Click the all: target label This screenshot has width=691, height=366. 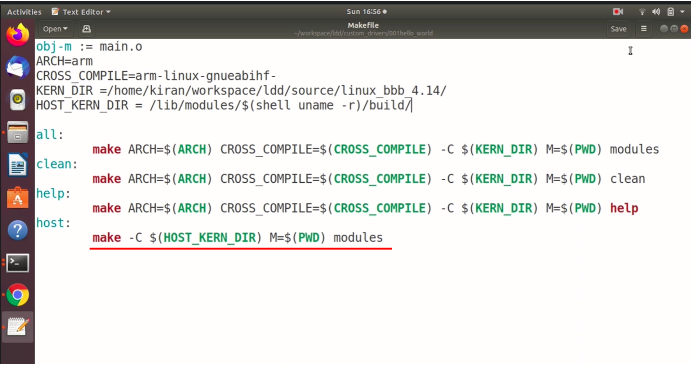click(x=50, y=135)
